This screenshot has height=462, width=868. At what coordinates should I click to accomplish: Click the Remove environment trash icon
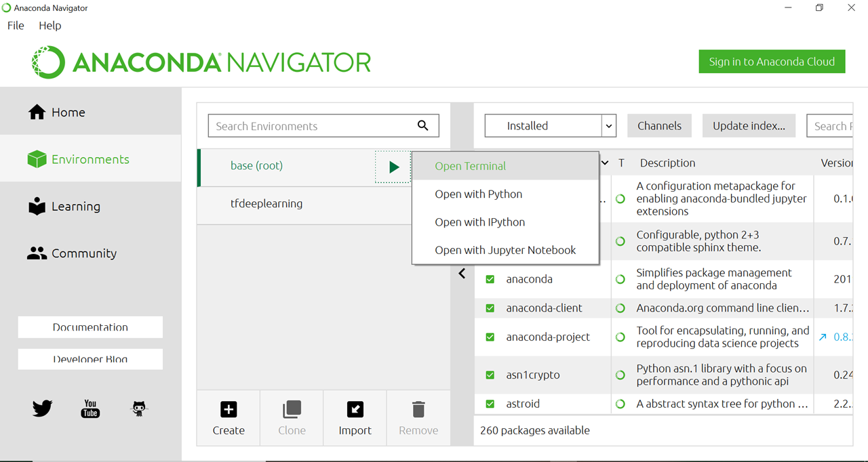tap(418, 409)
